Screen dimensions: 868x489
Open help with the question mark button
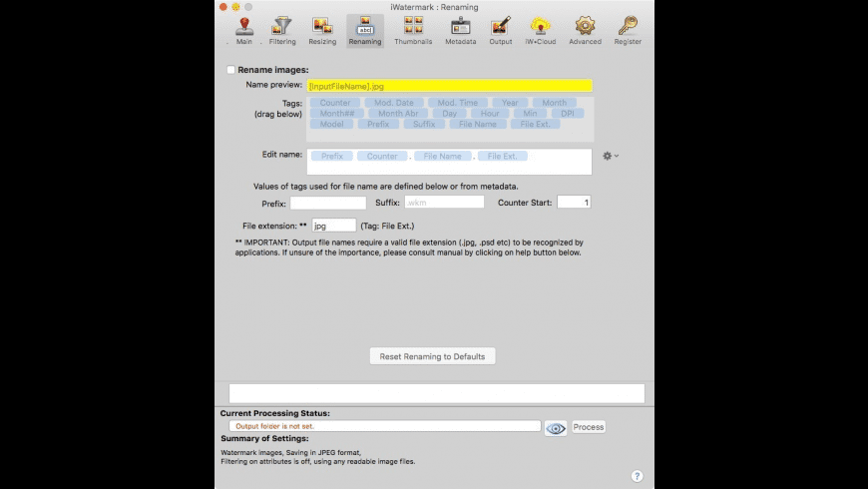pos(638,476)
